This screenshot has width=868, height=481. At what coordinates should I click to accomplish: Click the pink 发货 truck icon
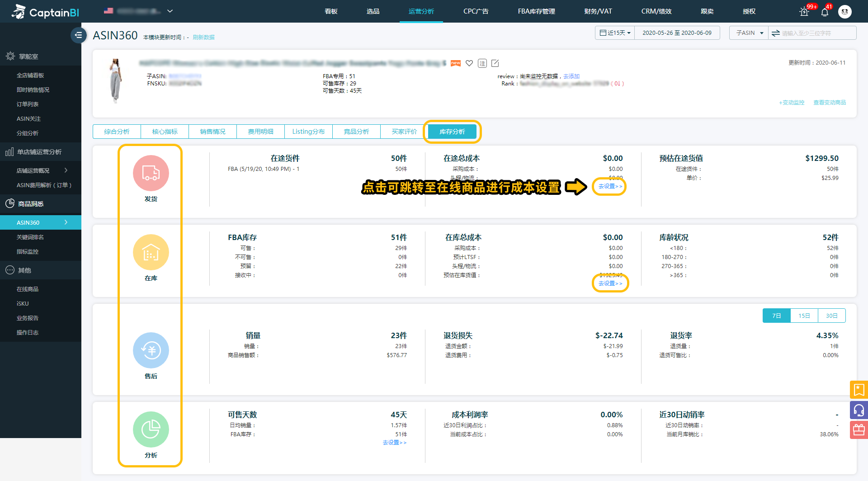tap(151, 173)
